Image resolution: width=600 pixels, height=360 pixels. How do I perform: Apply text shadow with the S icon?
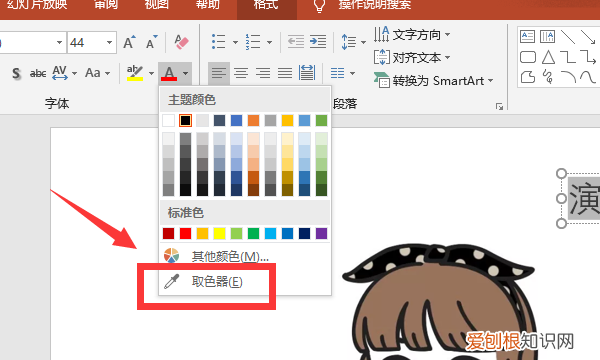click(x=16, y=73)
